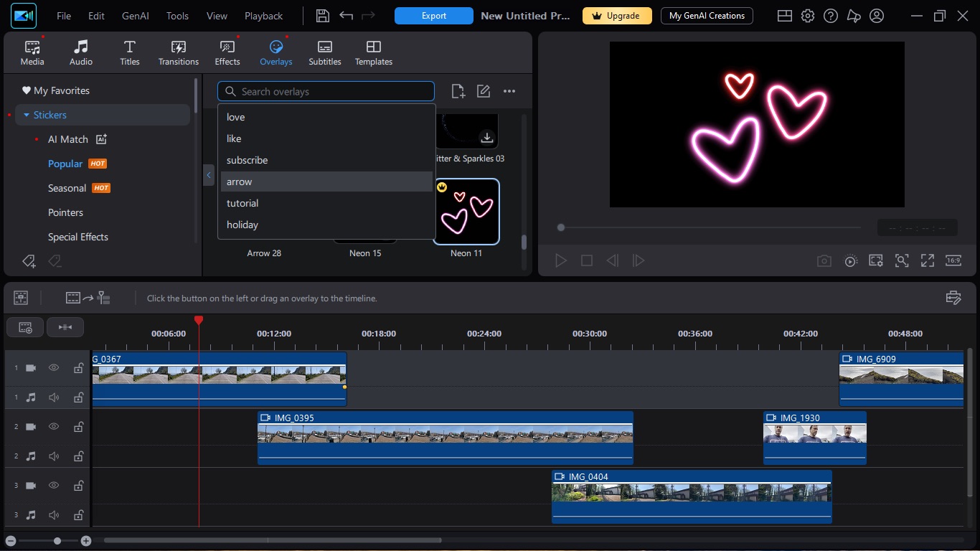Image resolution: width=980 pixels, height=551 pixels.
Task: Click the Upgrade button
Action: (617, 16)
